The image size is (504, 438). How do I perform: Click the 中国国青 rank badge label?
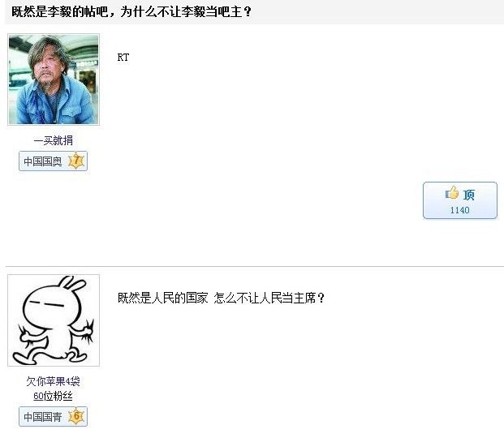(x=43, y=417)
